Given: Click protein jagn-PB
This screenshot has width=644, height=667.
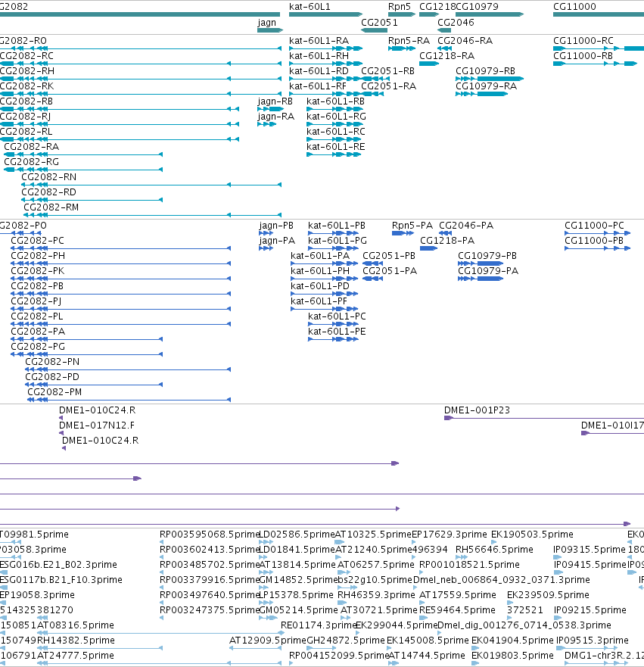Looking at the screenshot, I should [x=276, y=226].
